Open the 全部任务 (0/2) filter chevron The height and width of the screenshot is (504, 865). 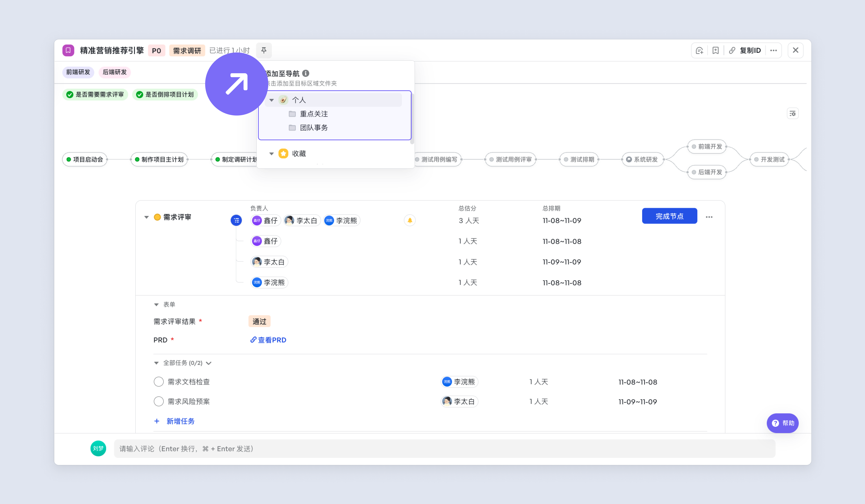[209, 363]
